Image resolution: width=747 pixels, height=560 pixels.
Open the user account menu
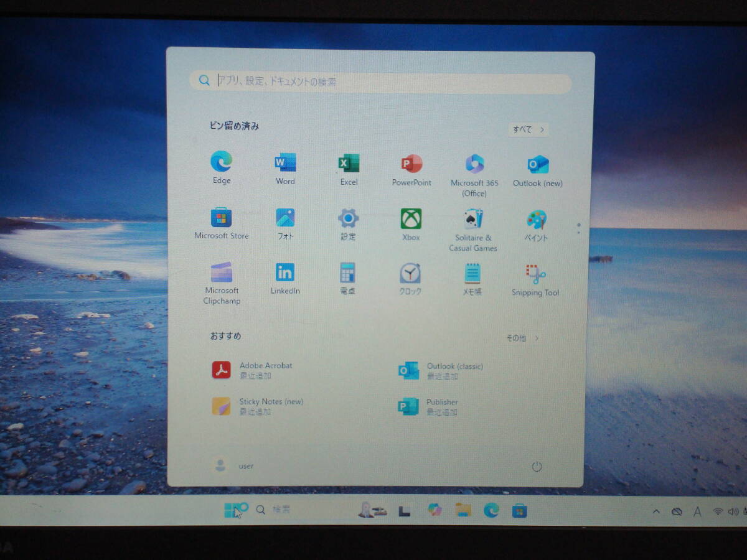click(233, 465)
